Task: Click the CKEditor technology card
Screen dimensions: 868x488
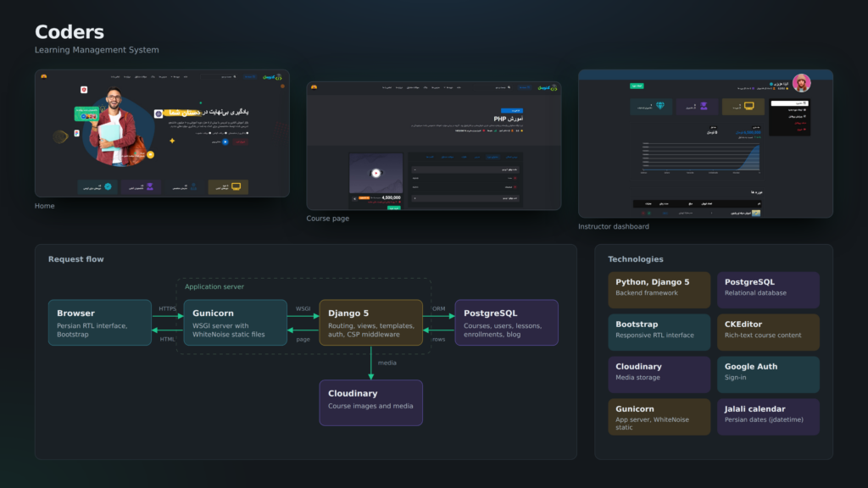Action: (x=768, y=332)
